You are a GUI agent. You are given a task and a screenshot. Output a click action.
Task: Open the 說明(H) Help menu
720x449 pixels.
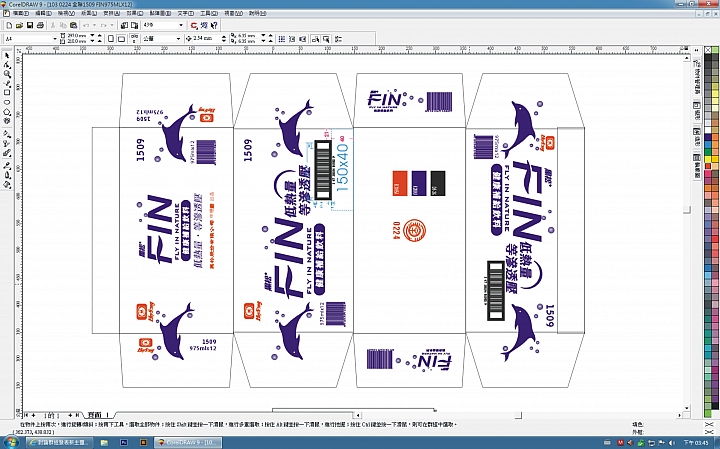(257, 13)
